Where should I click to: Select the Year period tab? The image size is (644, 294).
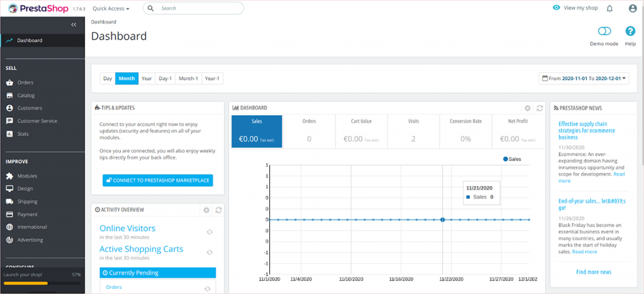(147, 79)
